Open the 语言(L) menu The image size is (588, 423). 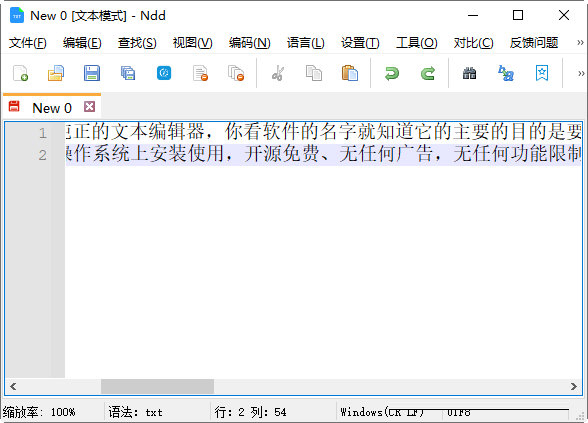[x=305, y=43]
